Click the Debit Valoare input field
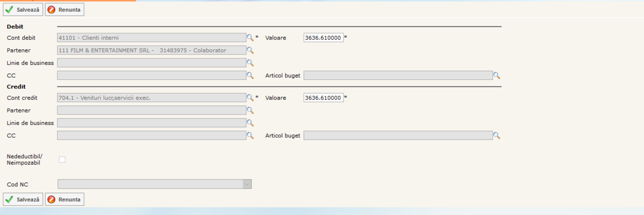Screen dimensions: 644x215 [323, 38]
